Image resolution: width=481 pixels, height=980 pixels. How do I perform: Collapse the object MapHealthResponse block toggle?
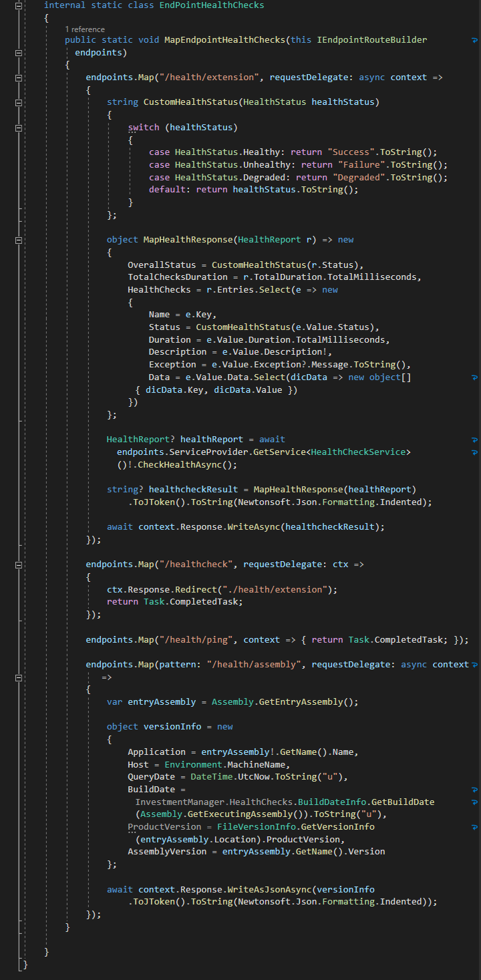(x=19, y=240)
